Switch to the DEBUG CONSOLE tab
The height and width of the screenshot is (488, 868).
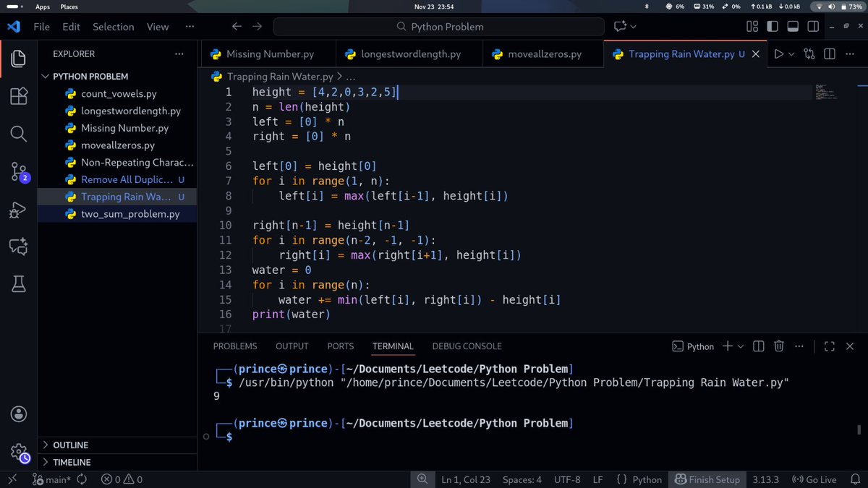[467, 346]
